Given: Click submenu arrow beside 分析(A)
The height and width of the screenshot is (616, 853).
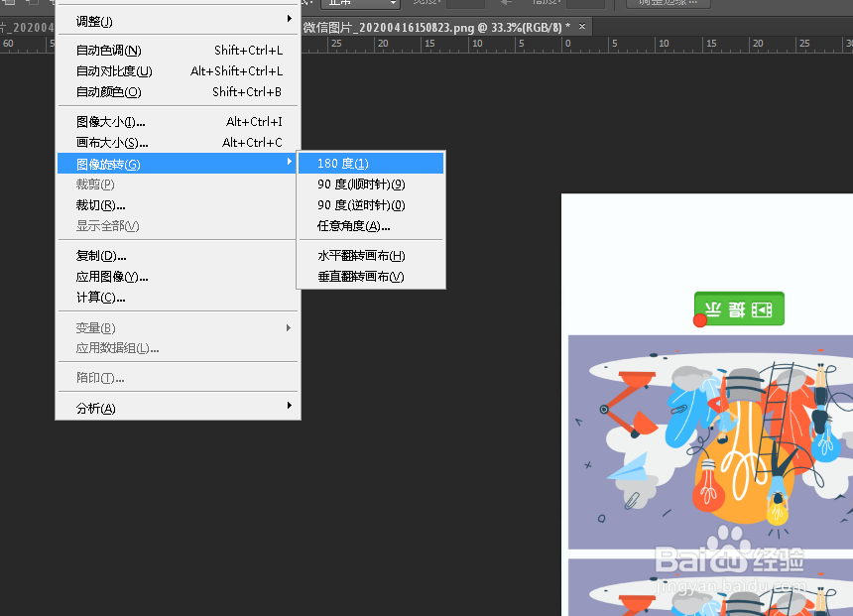Looking at the screenshot, I should (289, 406).
